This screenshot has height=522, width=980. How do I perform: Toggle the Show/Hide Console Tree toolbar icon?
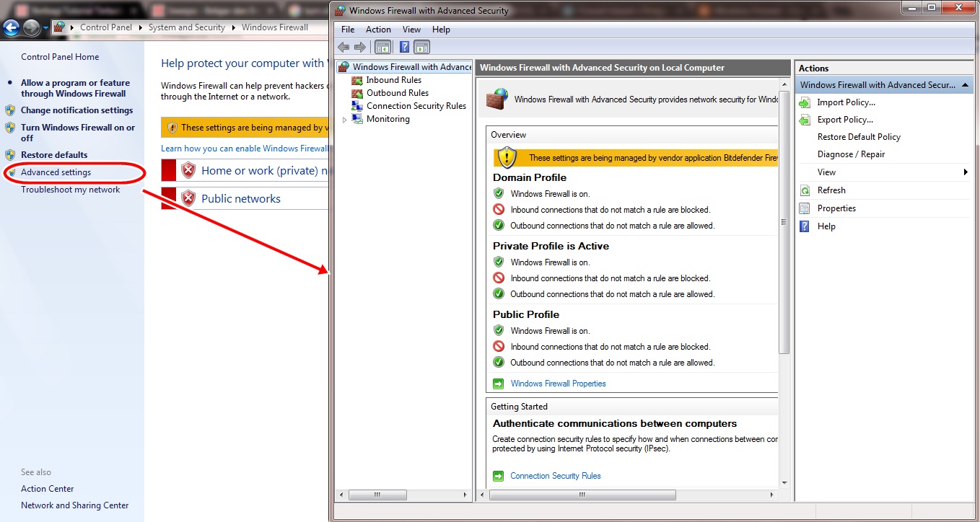coord(382,47)
